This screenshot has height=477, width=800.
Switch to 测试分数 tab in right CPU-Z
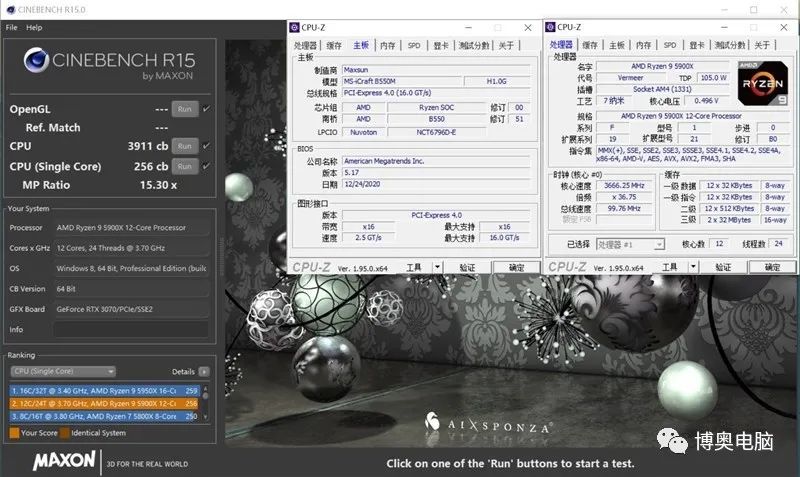pyautogui.click(x=730, y=45)
